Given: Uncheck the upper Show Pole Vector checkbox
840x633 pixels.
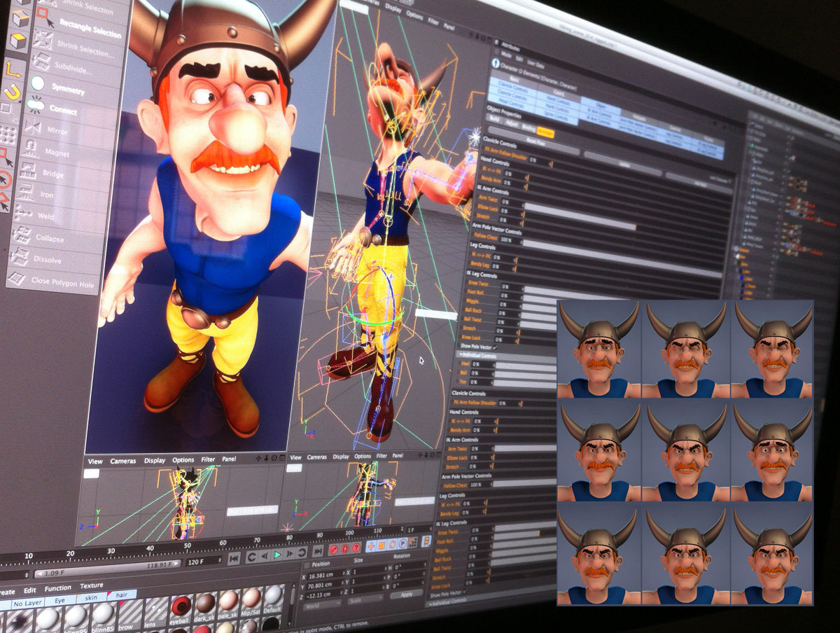Looking at the screenshot, I should (495, 347).
